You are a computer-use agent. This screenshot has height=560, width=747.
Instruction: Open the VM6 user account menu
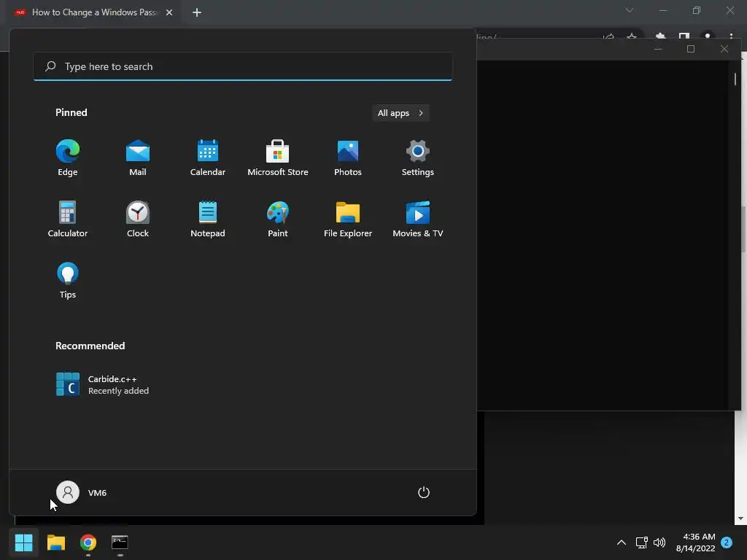tap(82, 492)
